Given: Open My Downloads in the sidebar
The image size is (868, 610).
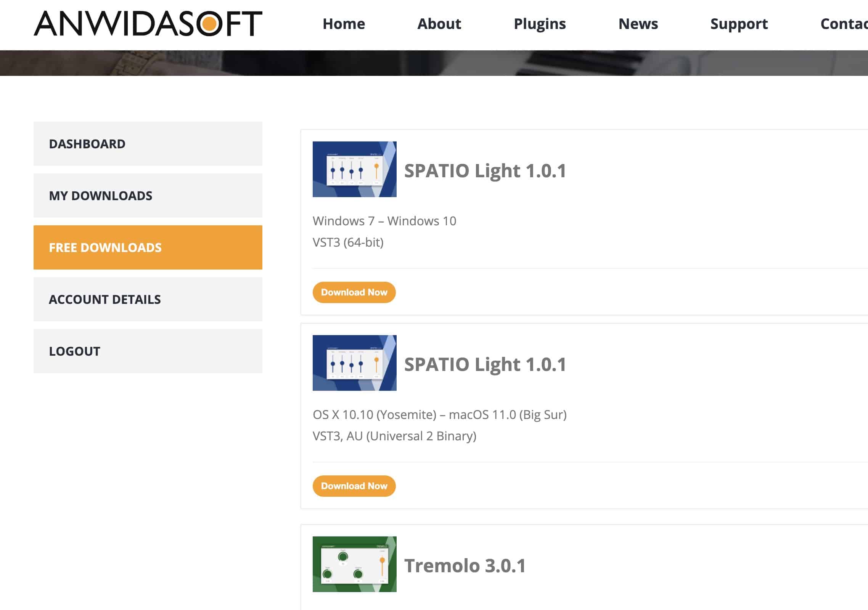Looking at the screenshot, I should 148,196.
